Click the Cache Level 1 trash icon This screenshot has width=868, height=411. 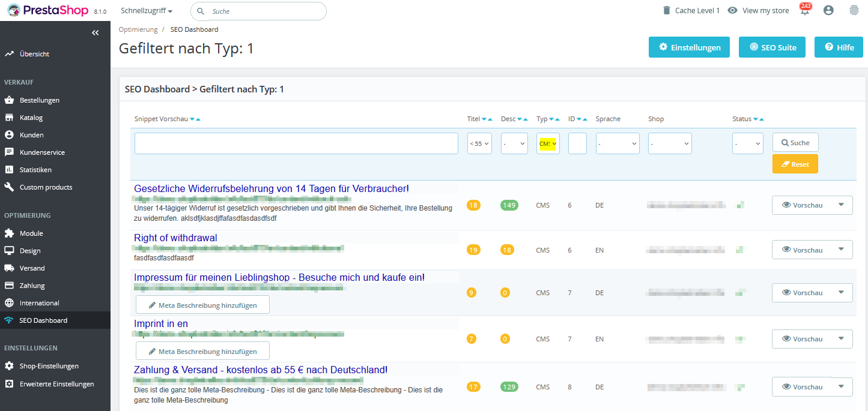tap(666, 10)
